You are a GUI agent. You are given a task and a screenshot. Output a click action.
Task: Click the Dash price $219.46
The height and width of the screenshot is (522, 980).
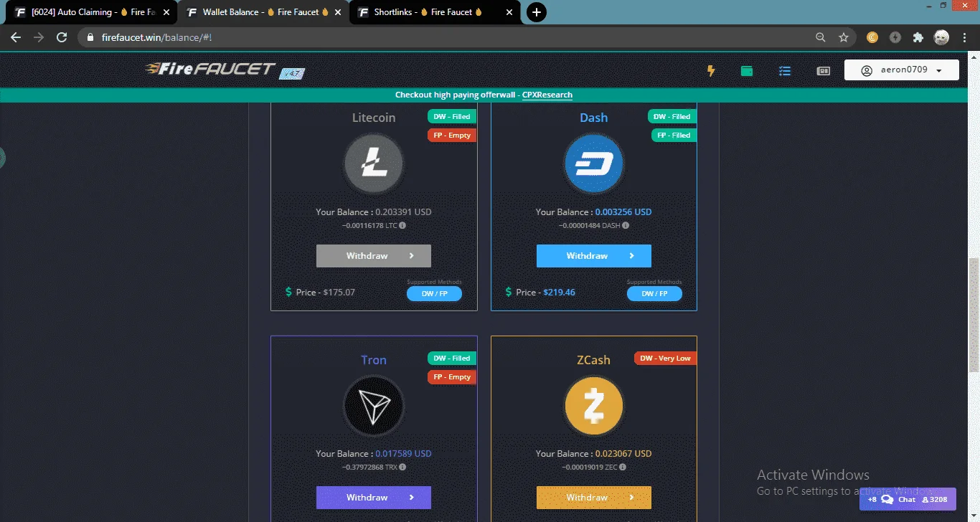pyautogui.click(x=559, y=293)
